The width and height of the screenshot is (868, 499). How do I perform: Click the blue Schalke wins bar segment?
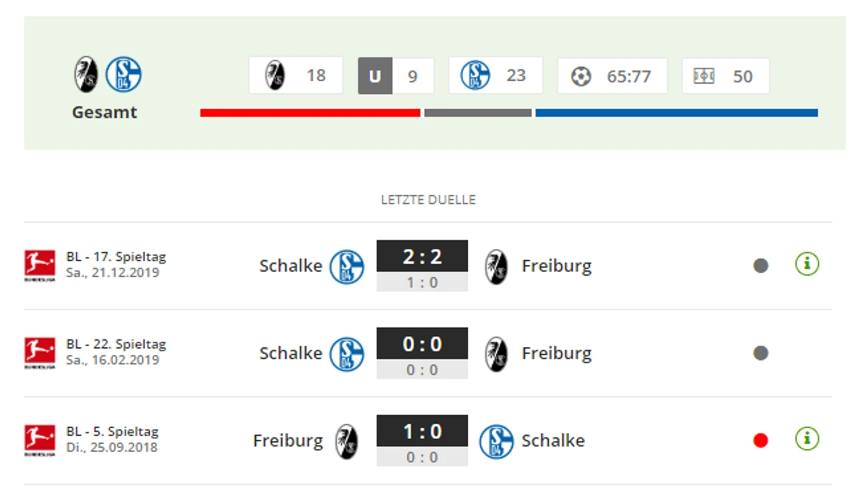[677, 113]
